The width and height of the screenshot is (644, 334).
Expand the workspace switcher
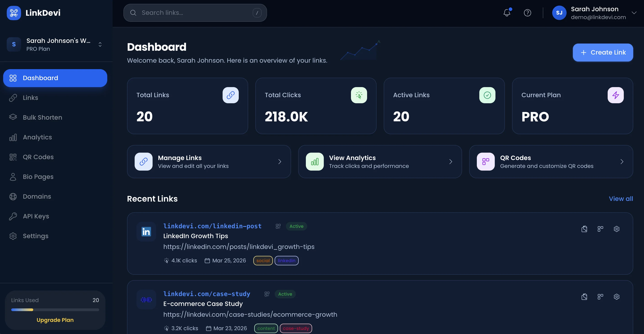pyautogui.click(x=100, y=44)
